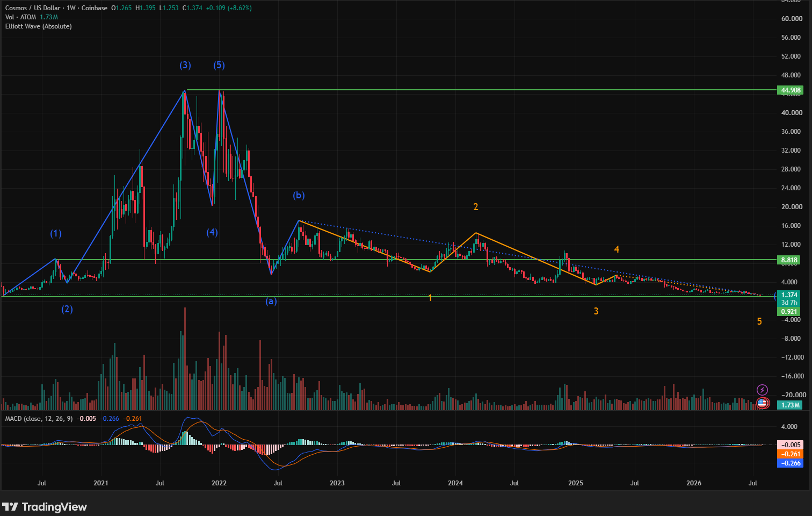The width and height of the screenshot is (812, 516).
Task: Click the 24.000 price axis tick
Action: pyautogui.click(x=792, y=188)
